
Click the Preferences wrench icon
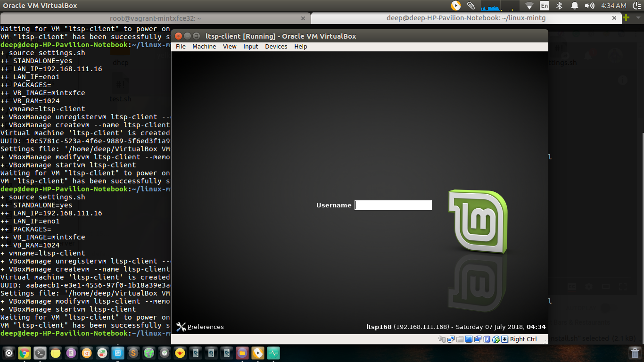pos(181,327)
